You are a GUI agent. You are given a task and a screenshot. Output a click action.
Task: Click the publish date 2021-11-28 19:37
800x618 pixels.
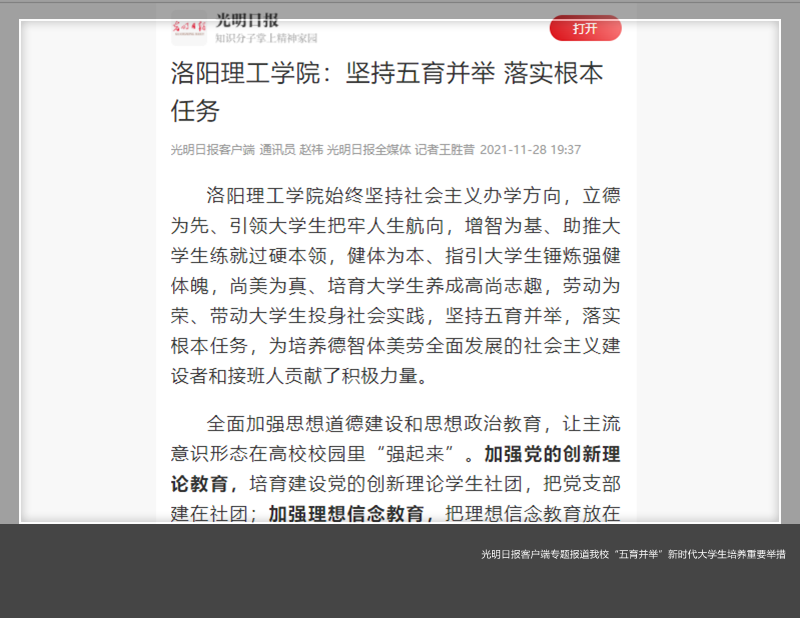tap(530, 150)
